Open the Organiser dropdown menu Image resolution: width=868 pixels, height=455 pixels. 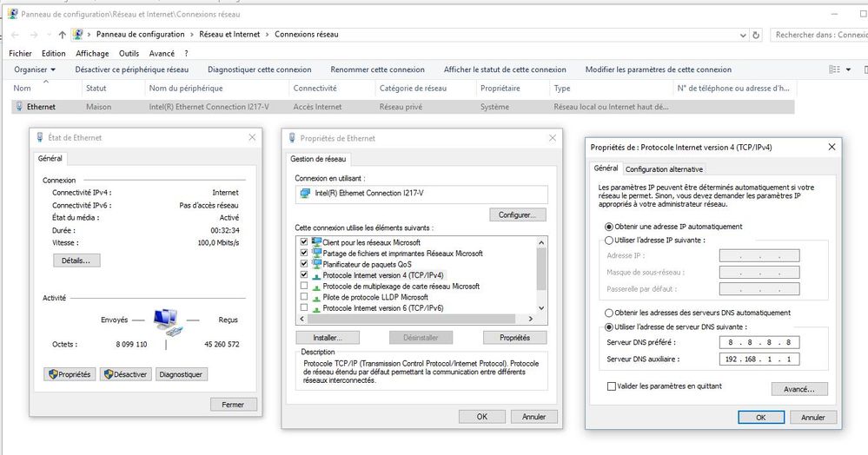(x=35, y=69)
